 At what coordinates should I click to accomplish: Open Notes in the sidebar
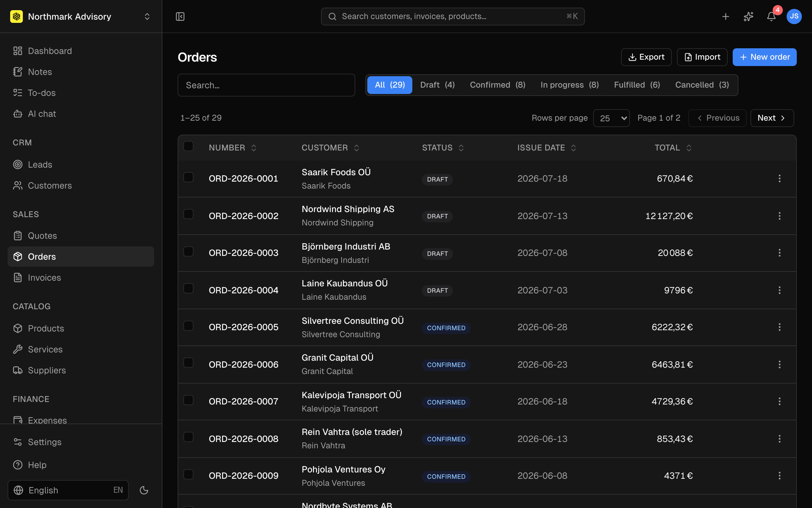(81, 72)
